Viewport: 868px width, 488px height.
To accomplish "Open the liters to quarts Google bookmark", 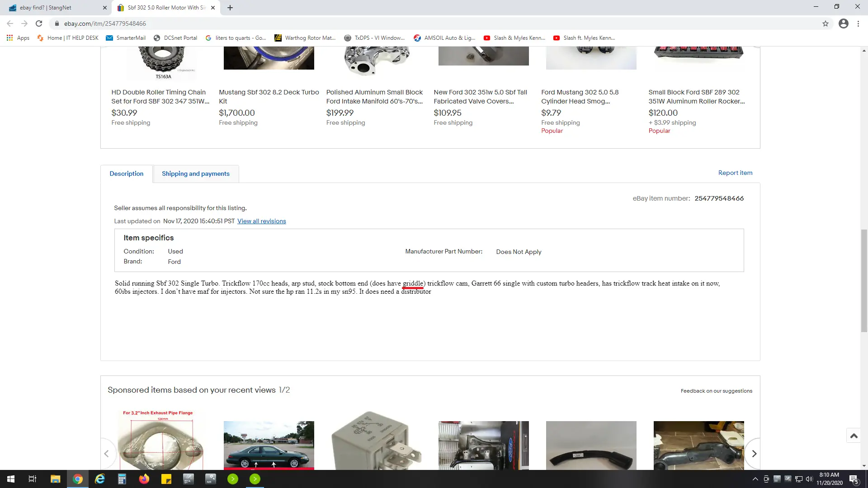I will [x=236, y=38].
